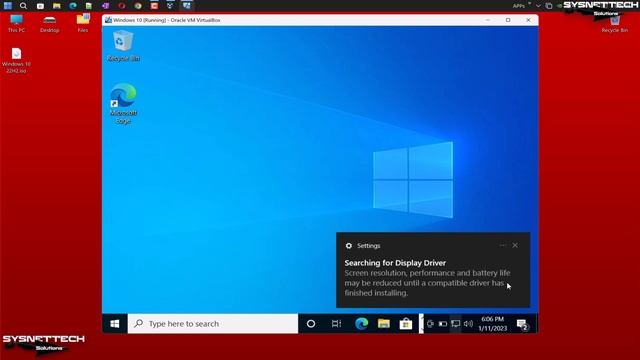
Task: Select the 'Windows 10 22H2.iso' file icon
Action: (16, 60)
